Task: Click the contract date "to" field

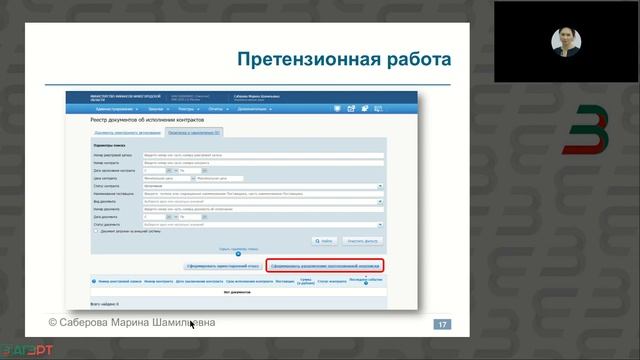Action: coord(190,171)
